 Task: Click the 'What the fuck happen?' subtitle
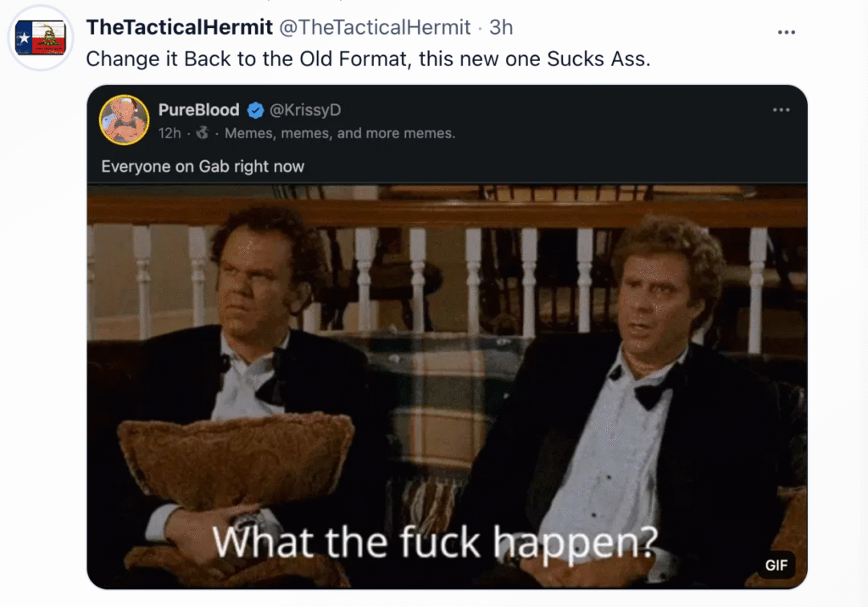click(435, 543)
